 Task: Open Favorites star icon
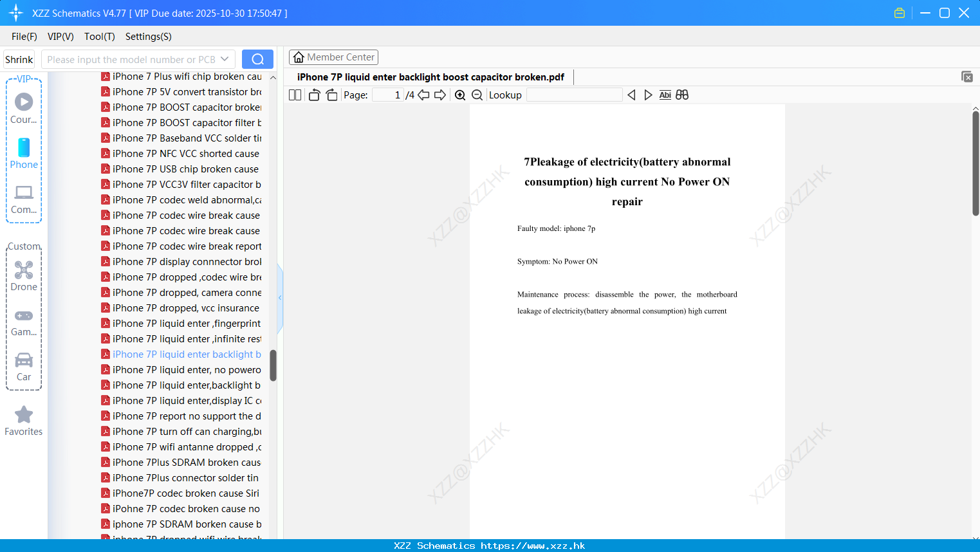(24, 421)
